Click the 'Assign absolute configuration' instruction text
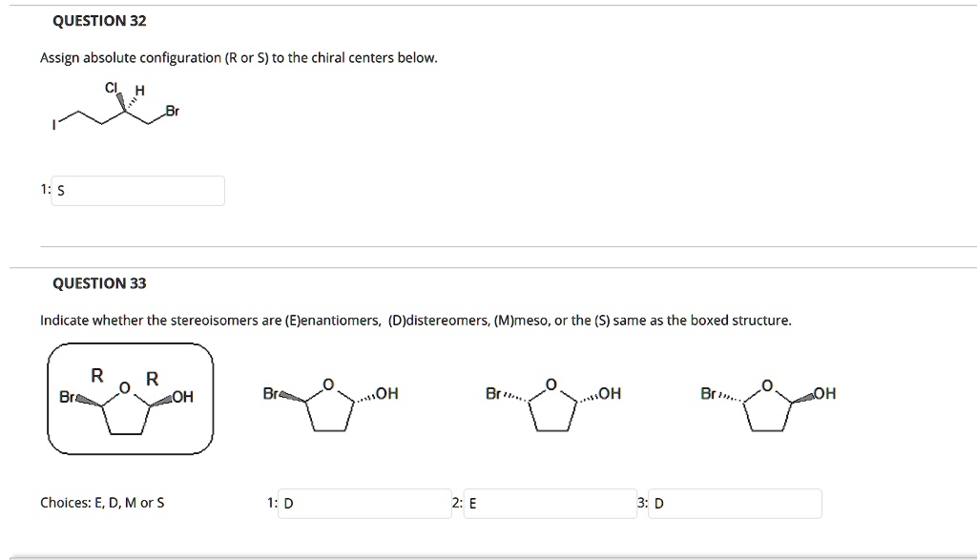977x560 pixels. [x=239, y=58]
